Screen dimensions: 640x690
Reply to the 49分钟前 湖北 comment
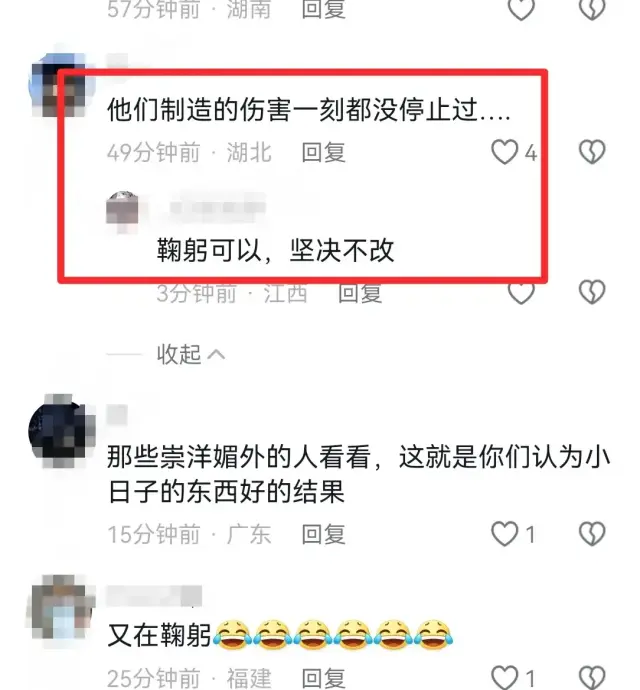(x=324, y=152)
